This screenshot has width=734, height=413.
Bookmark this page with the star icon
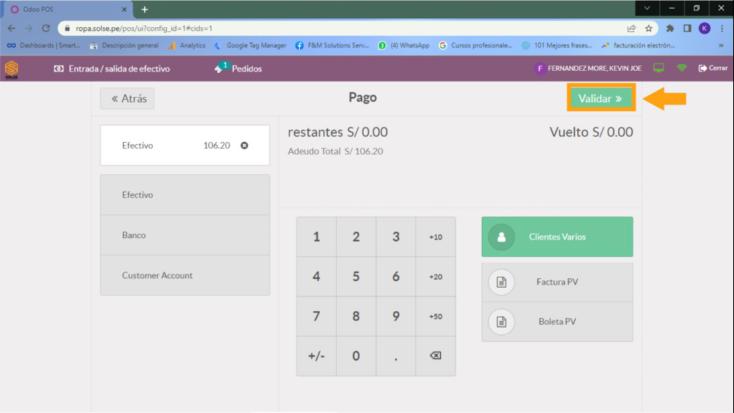648,28
